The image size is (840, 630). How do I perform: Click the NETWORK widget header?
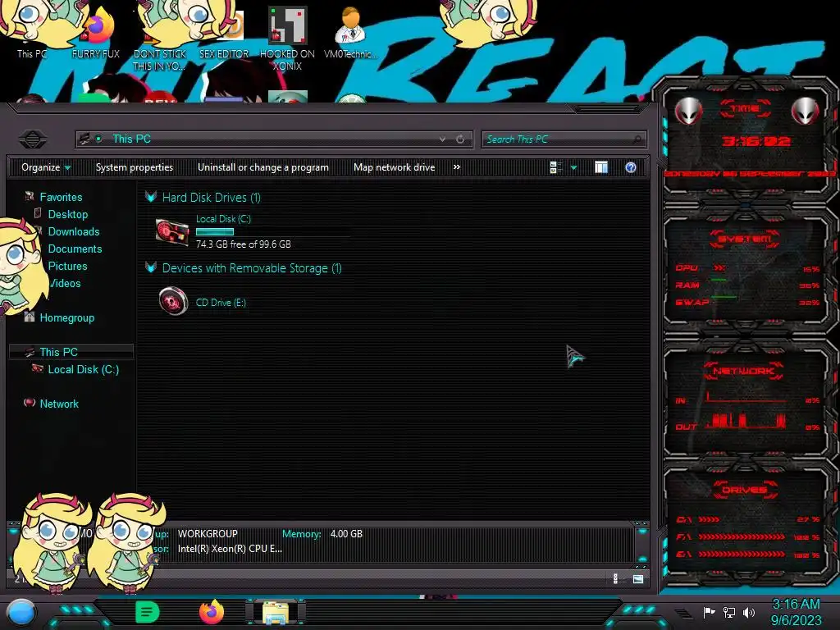click(744, 371)
